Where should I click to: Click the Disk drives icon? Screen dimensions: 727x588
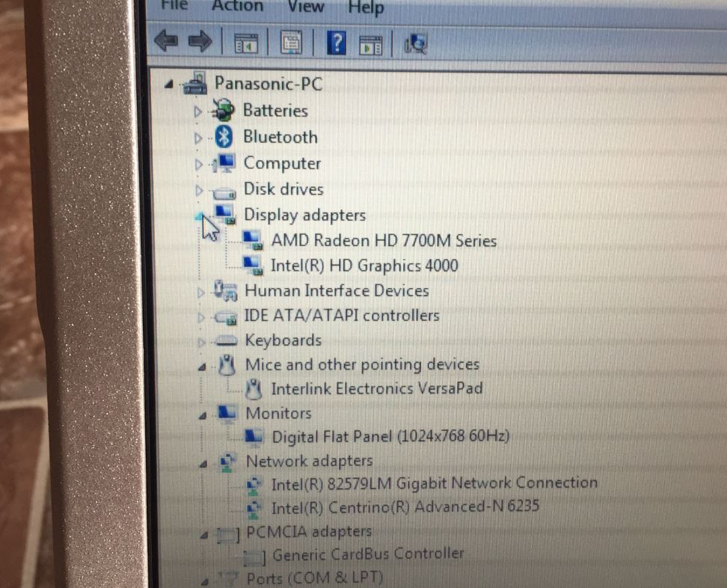point(224,192)
